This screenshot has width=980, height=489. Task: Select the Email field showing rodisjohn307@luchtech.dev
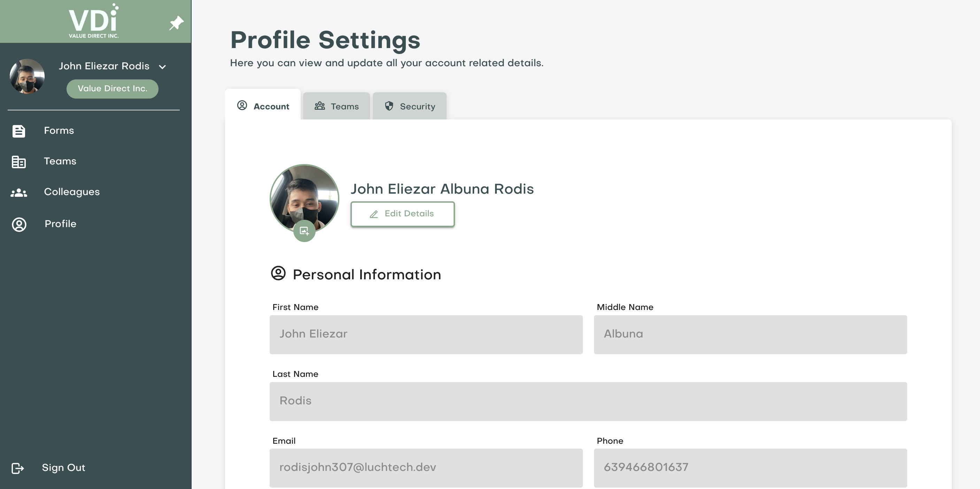pos(425,468)
